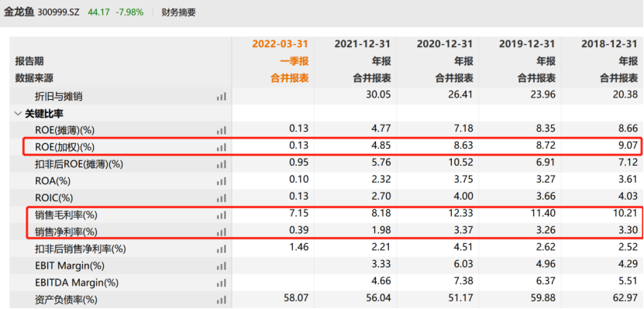Select the 2019-12-31 column header

(527, 44)
